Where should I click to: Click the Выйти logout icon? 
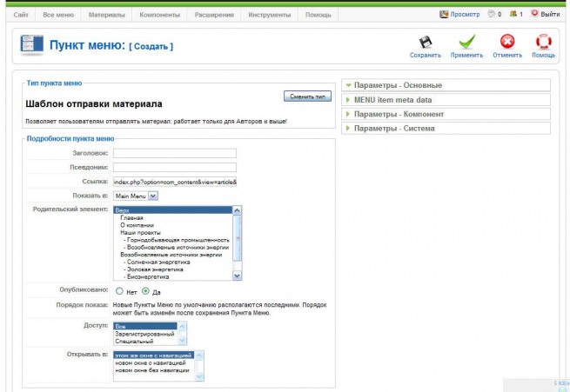pyautogui.click(x=534, y=13)
